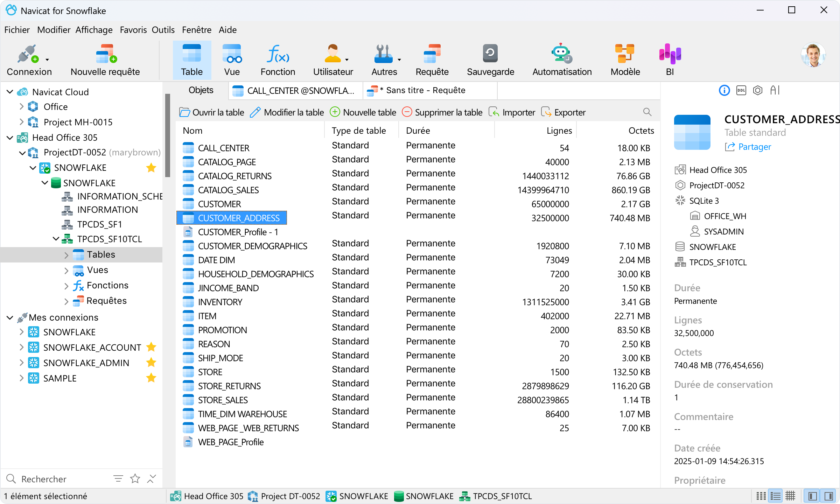Image resolution: width=840 pixels, height=504 pixels.
Task: Click the search magnifier in object toolbar
Action: pyautogui.click(x=647, y=112)
